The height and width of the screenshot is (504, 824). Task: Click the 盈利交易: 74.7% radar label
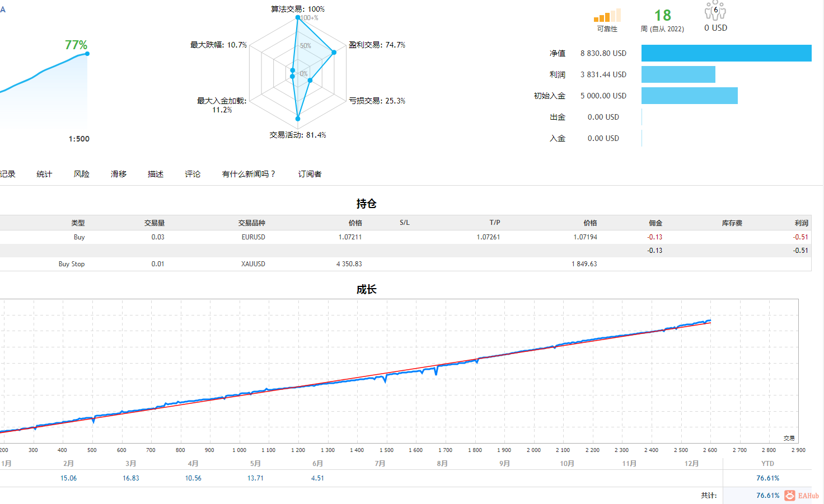pyautogui.click(x=377, y=45)
